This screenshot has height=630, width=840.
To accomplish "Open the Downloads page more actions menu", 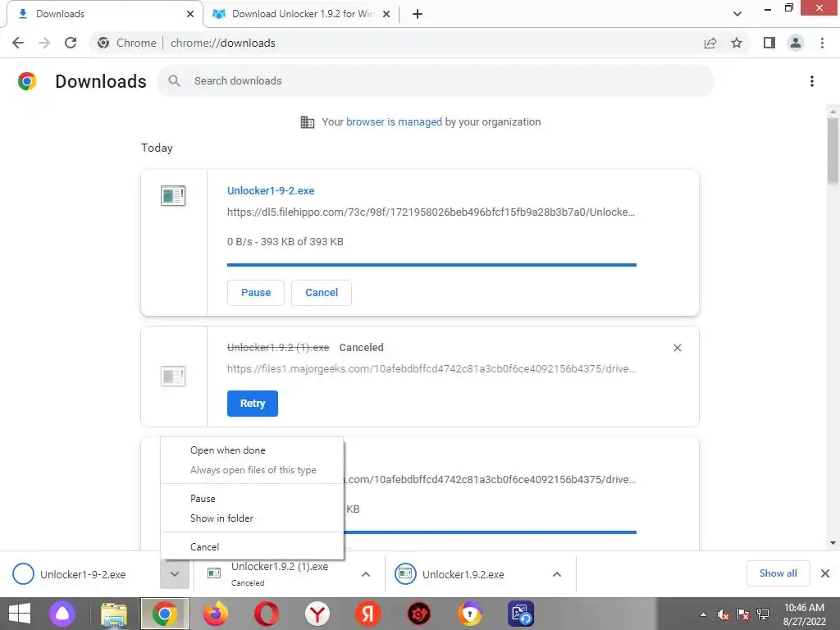I will (812, 81).
